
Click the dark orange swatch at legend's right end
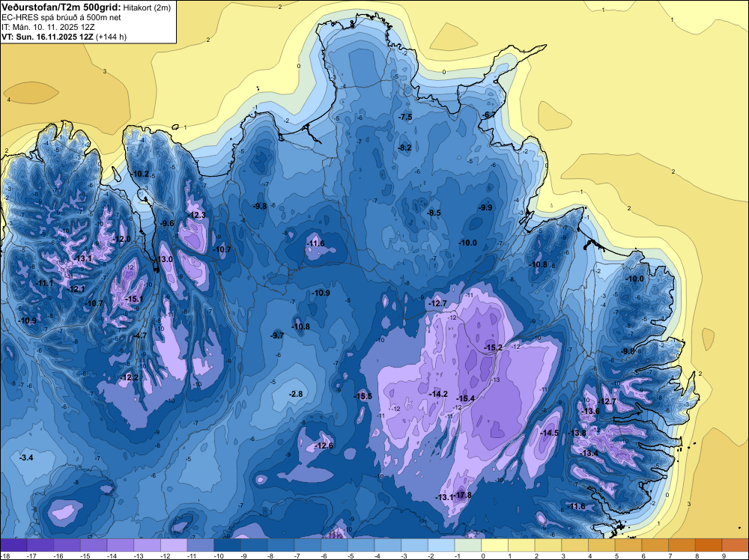(x=736, y=545)
